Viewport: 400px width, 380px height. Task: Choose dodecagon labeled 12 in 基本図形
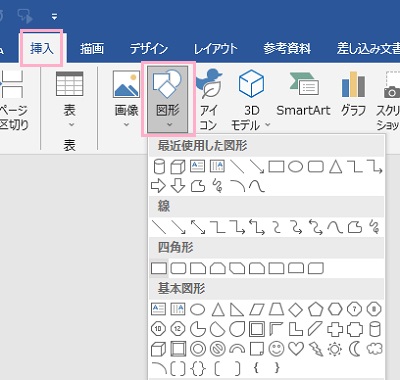[x=178, y=329]
